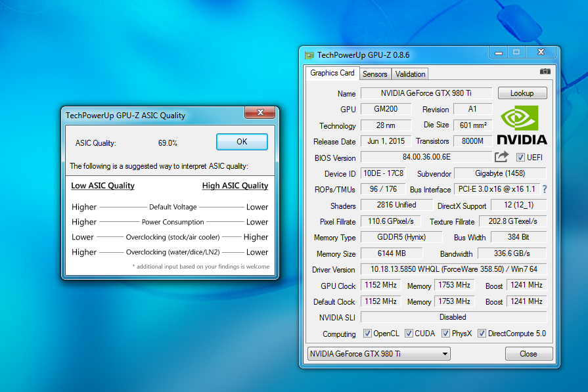This screenshot has height=392, width=588.
Task: Close the ASIC Quality dialog
Action: [x=261, y=112]
